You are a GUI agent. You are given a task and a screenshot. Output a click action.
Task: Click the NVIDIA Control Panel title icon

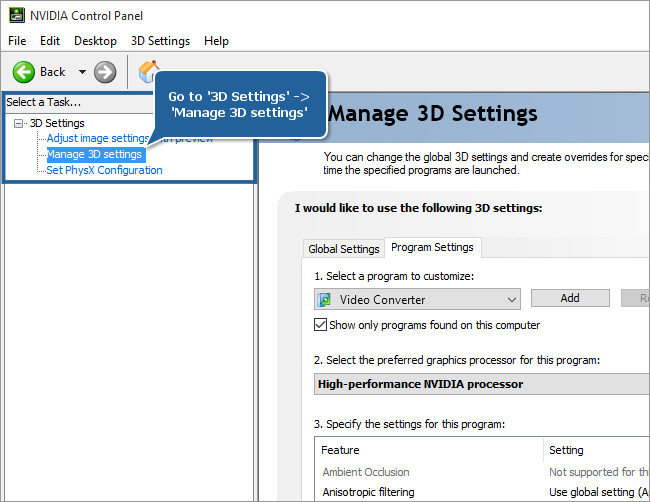17,15
